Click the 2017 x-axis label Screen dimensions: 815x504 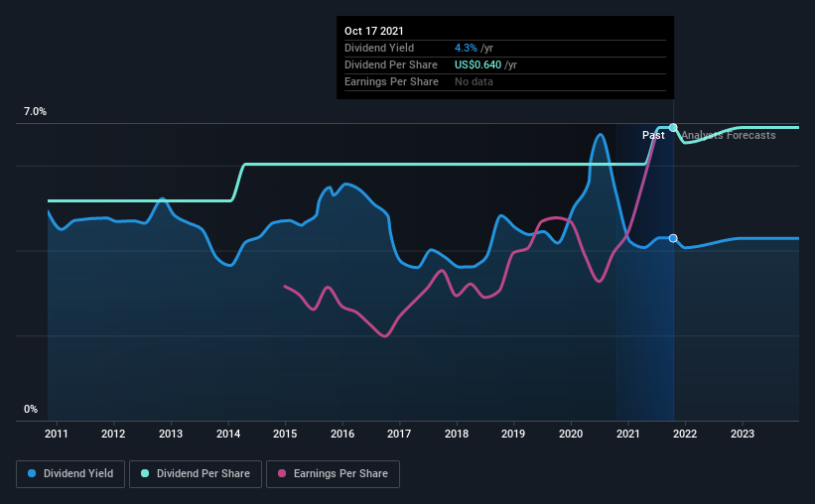tap(399, 434)
